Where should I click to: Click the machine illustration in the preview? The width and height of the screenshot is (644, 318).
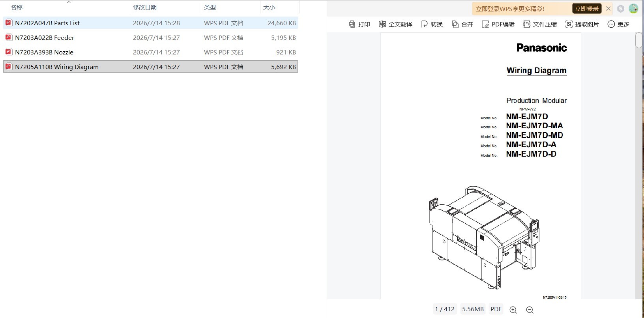(484, 237)
